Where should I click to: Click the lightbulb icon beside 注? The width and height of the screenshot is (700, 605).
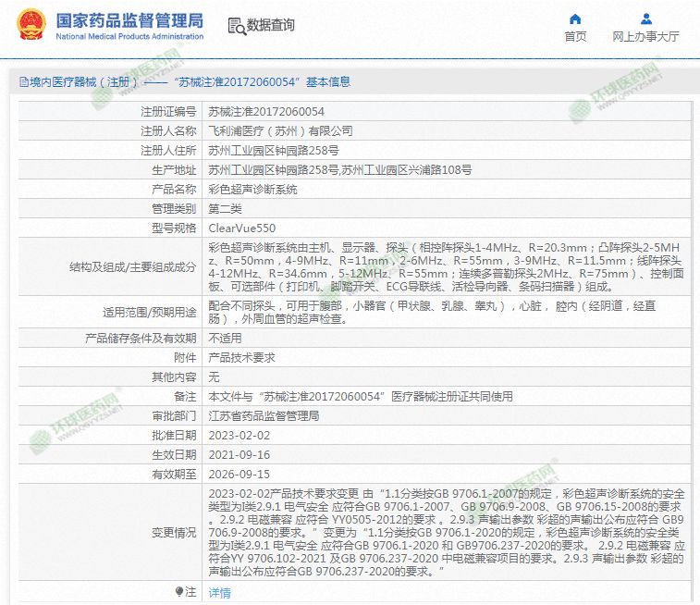pyautogui.click(x=179, y=591)
